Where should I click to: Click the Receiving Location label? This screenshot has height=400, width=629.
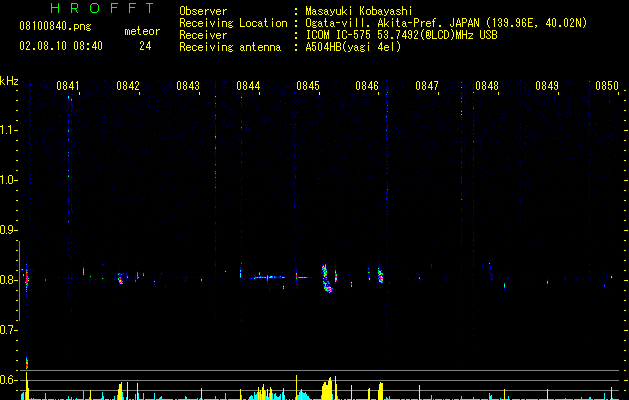[x=233, y=23]
